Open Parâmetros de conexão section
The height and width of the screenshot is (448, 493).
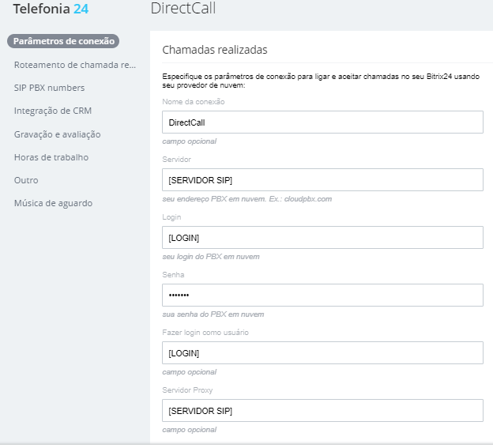click(x=63, y=41)
